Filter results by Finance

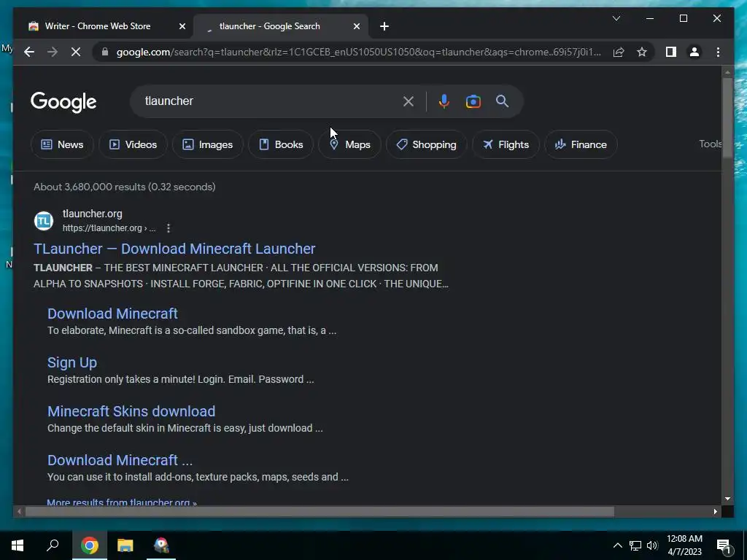pyautogui.click(x=581, y=144)
